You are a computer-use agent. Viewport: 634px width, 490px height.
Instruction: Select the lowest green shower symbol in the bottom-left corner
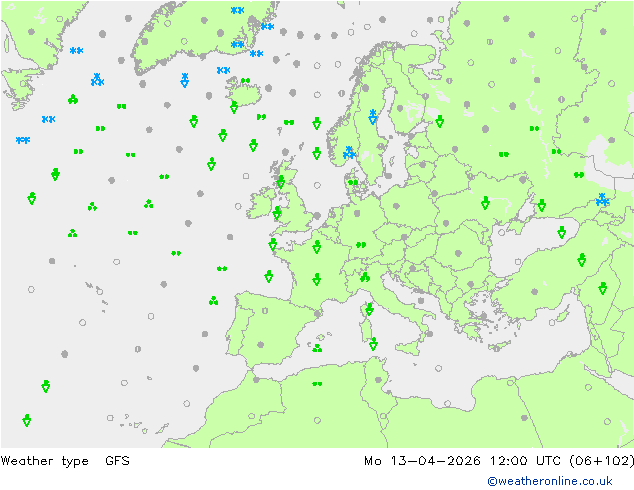(x=27, y=420)
